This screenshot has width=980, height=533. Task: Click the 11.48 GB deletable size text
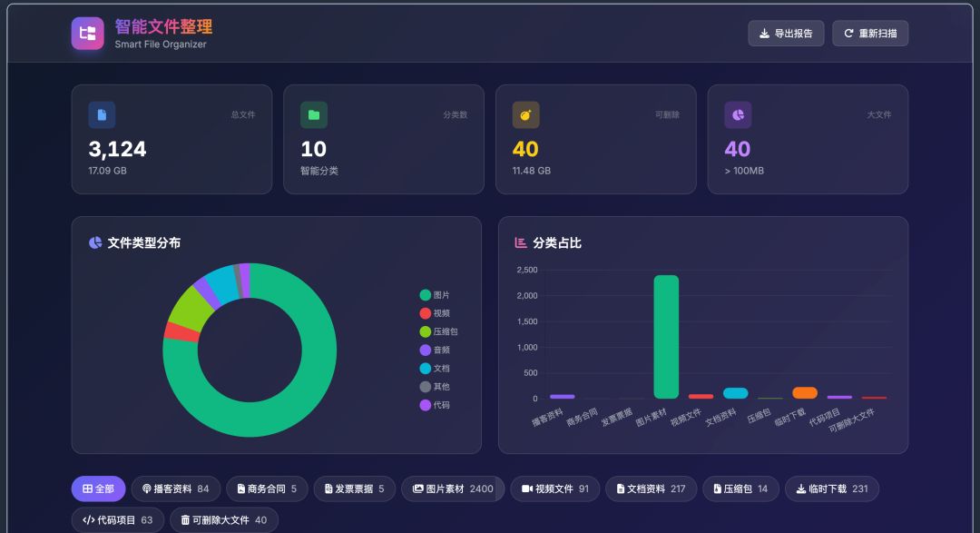click(531, 171)
